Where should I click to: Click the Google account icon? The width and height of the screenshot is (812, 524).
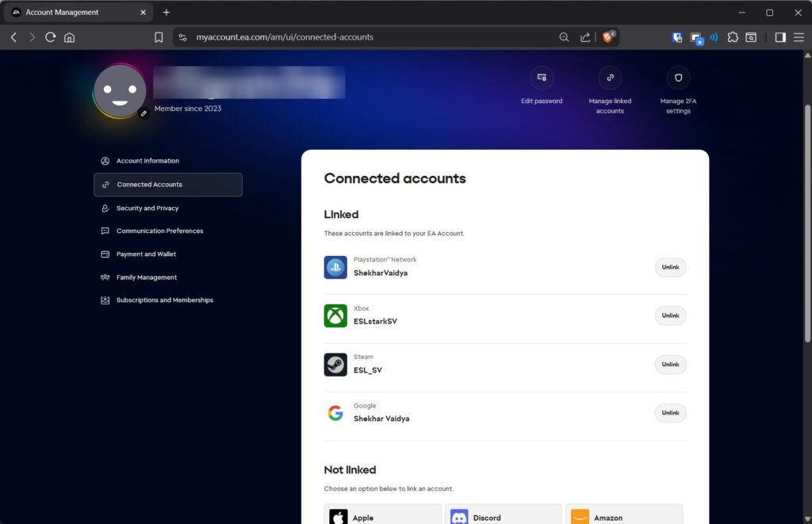click(335, 412)
